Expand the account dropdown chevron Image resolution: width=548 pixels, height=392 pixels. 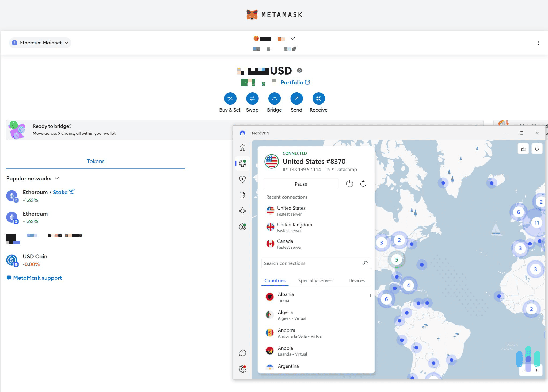click(x=293, y=38)
